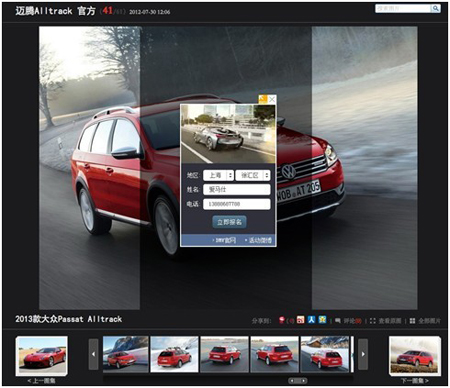
Task: Click the phone number input field
Action: click(237, 204)
